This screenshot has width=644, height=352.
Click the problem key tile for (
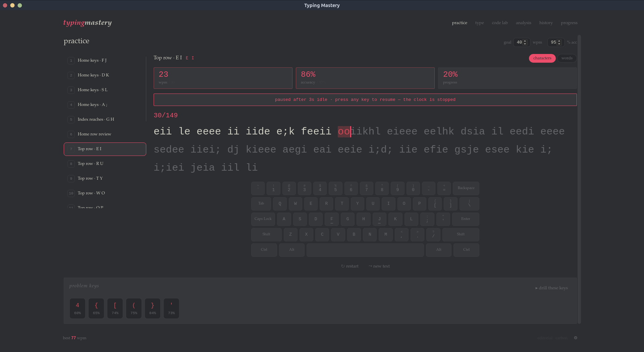134,308
